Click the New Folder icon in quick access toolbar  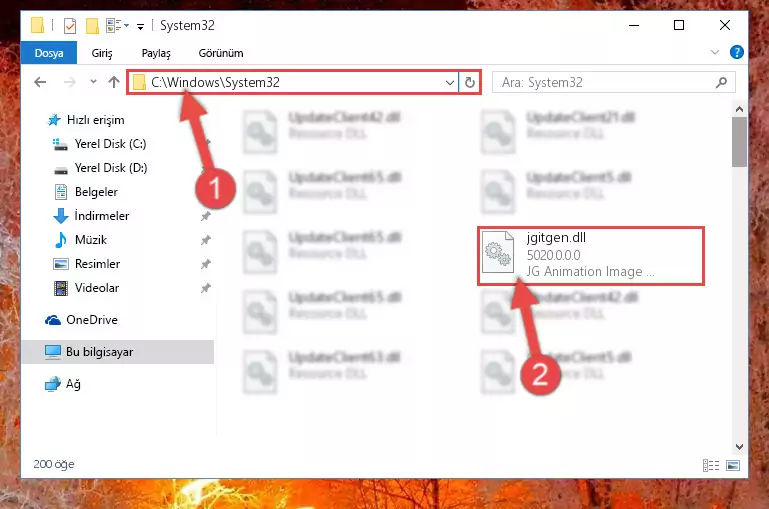[x=92, y=25]
